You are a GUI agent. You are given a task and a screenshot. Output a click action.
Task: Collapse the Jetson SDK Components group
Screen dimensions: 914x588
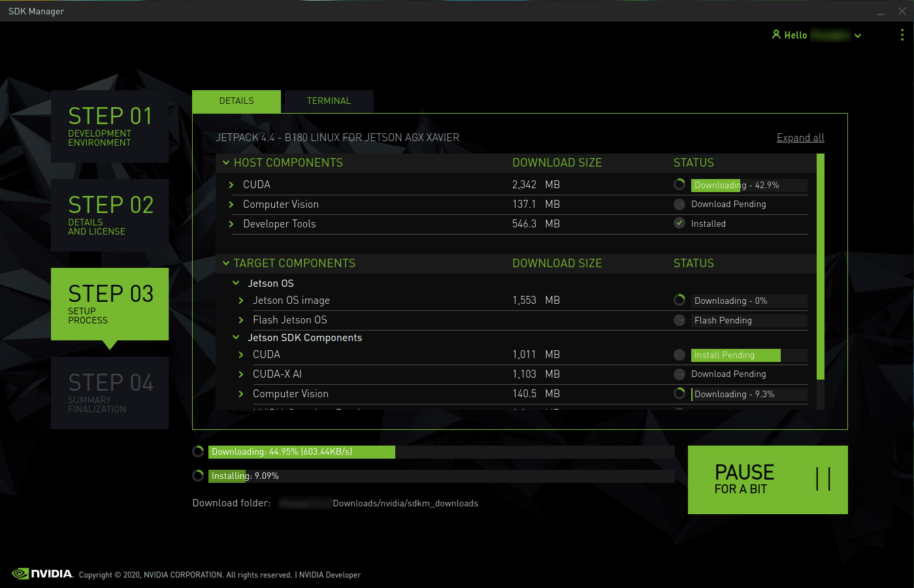236,338
